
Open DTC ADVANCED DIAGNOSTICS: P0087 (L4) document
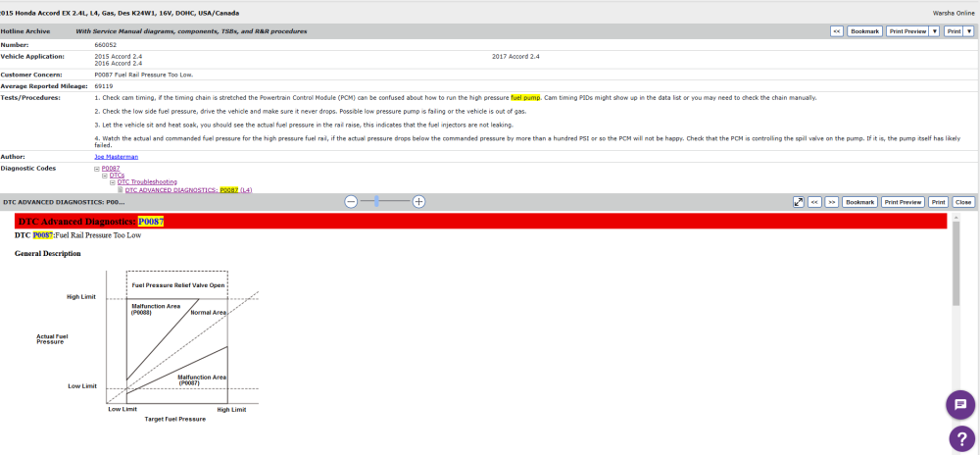(188, 189)
